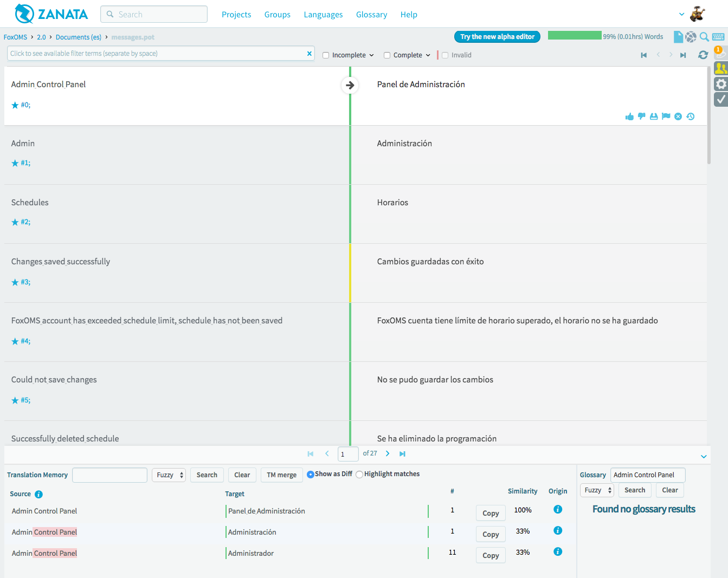View origin info for Administrador match
This screenshot has height=578, width=728.
click(558, 551)
